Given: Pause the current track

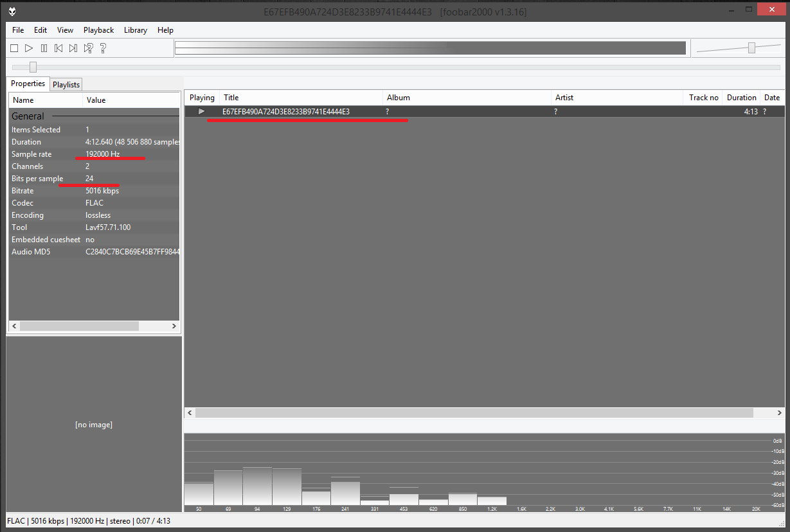Looking at the screenshot, I should 44,48.
